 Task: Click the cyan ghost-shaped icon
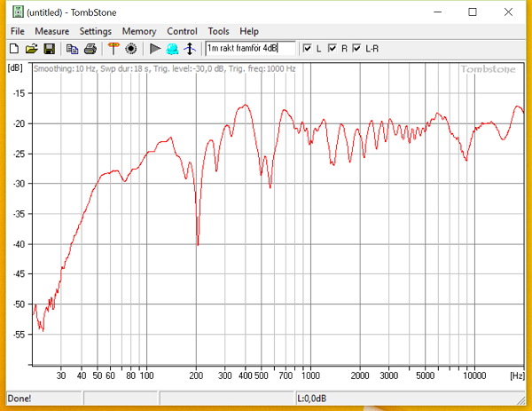172,49
